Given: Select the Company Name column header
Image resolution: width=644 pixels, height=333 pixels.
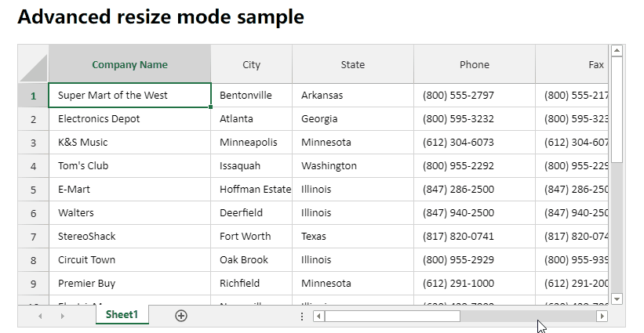Looking at the screenshot, I should pos(129,65).
